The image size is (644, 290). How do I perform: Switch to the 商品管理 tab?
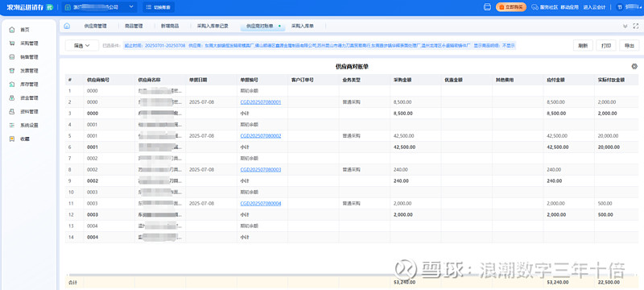(134, 26)
